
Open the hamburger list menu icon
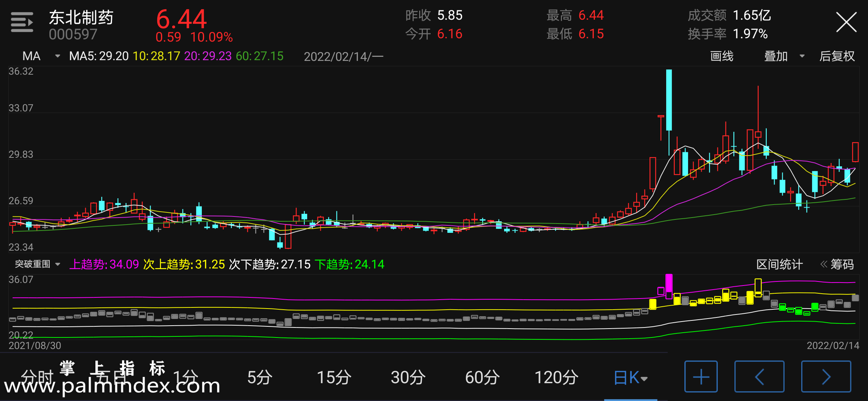click(22, 22)
